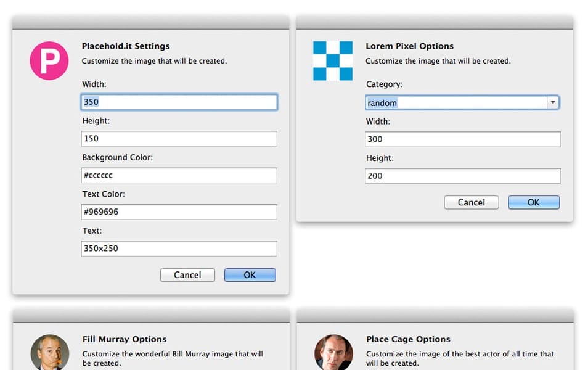588x370 pixels.
Task: Click the Text field containing 350x250
Action: pyautogui.click(x=179, y=249)
